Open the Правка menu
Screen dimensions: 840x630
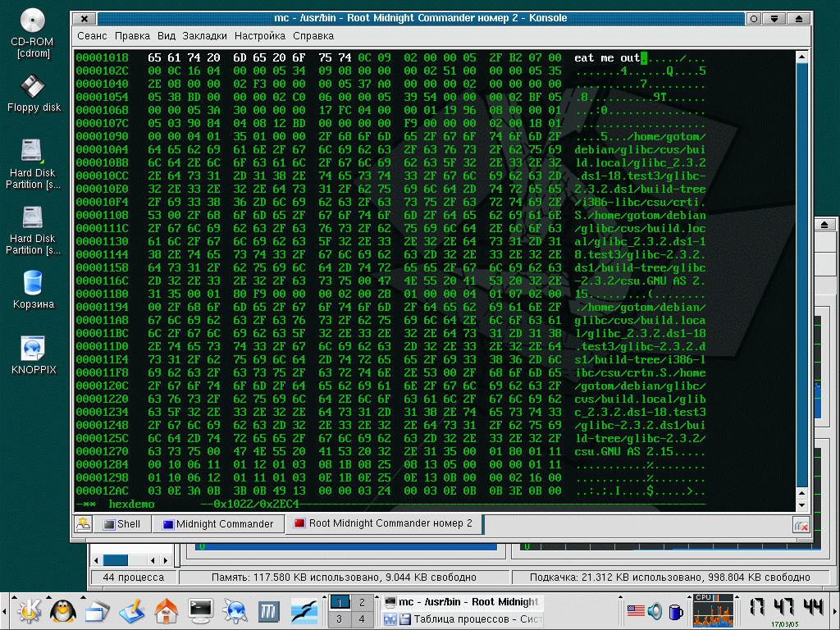coord(132,36)
